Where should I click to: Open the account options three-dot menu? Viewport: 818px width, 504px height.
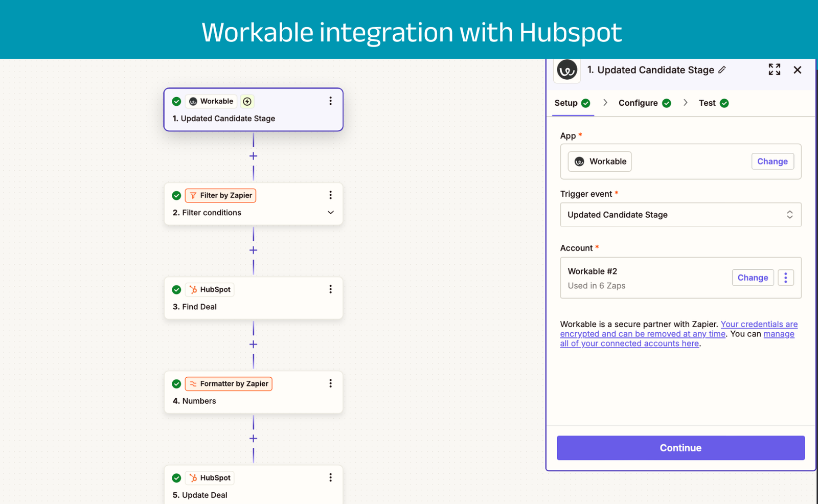[786, 278]
